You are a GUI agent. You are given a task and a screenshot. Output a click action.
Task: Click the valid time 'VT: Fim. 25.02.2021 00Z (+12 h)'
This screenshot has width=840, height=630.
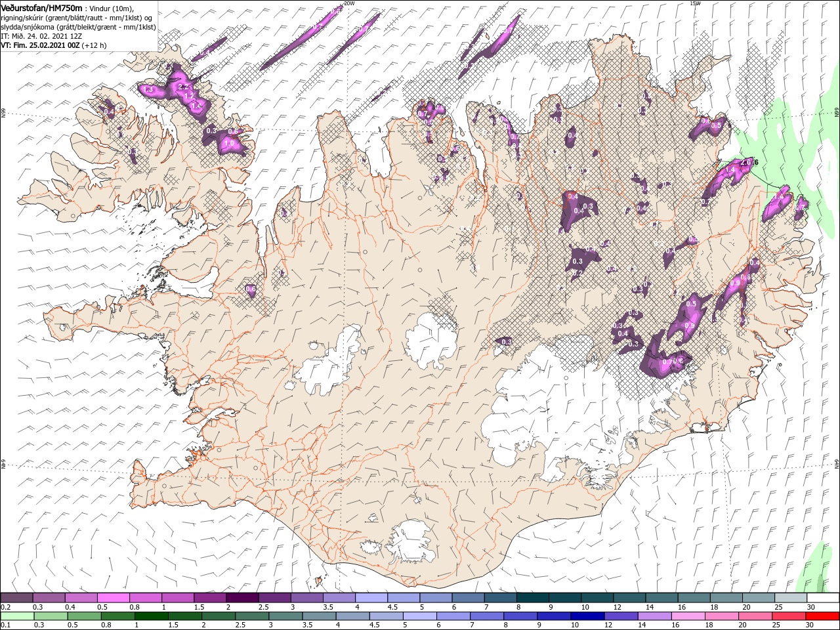coord(54,45)
